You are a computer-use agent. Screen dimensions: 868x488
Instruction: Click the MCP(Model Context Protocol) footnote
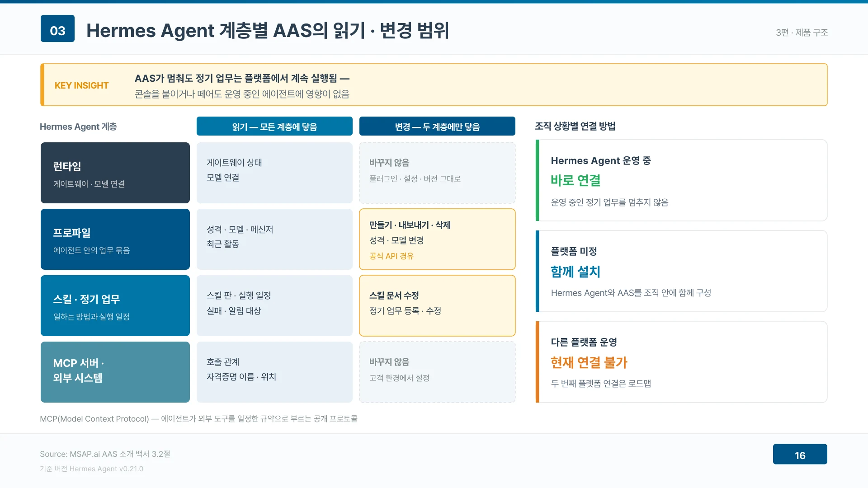coord(198,418)
